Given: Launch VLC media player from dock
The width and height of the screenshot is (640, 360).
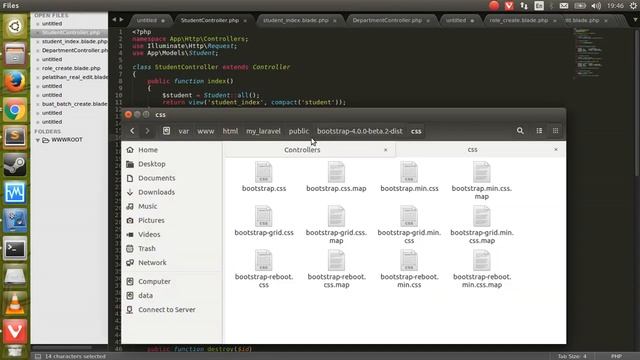Looking at the screenshot, I should pos(15,304).
